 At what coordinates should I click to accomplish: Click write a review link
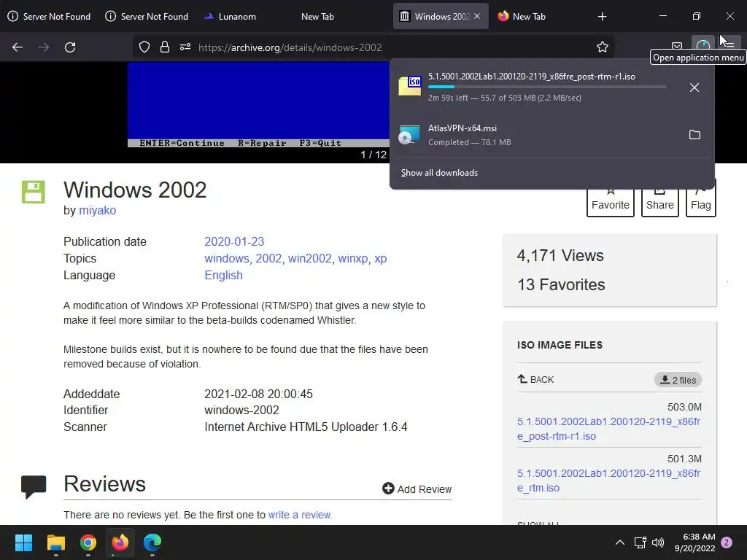click(x=299, y=515)
